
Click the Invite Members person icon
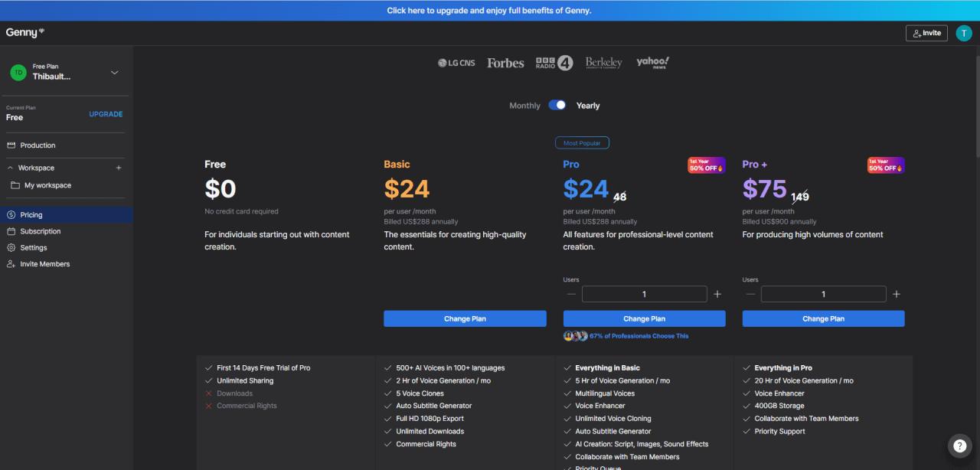[x=11, y=264]
